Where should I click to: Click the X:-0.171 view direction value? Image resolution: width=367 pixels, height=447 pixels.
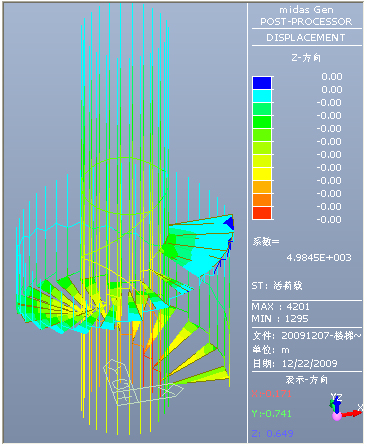click(x=271, y=394)
